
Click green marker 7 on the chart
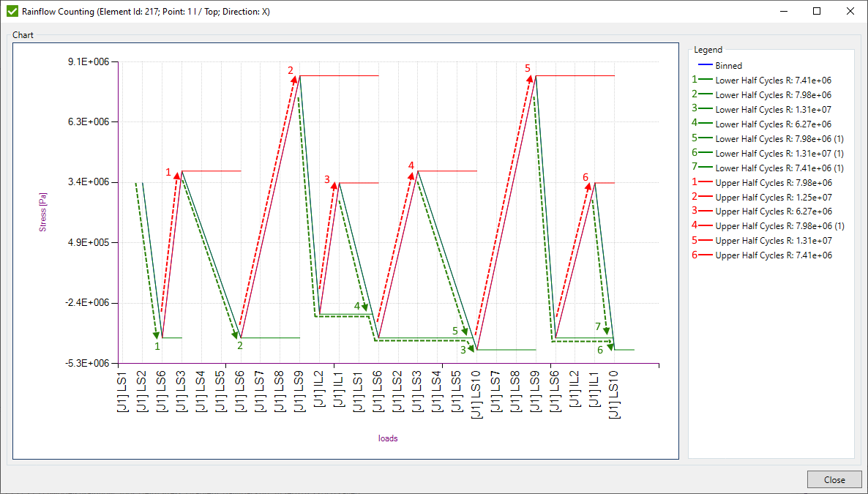click(x=598, y=326)
